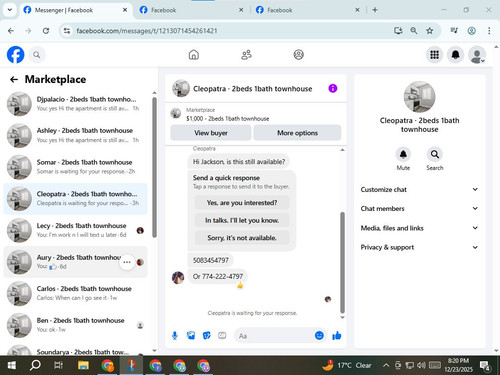
Task: Expand the Customize chat section
Action: [x=419, y=189]
